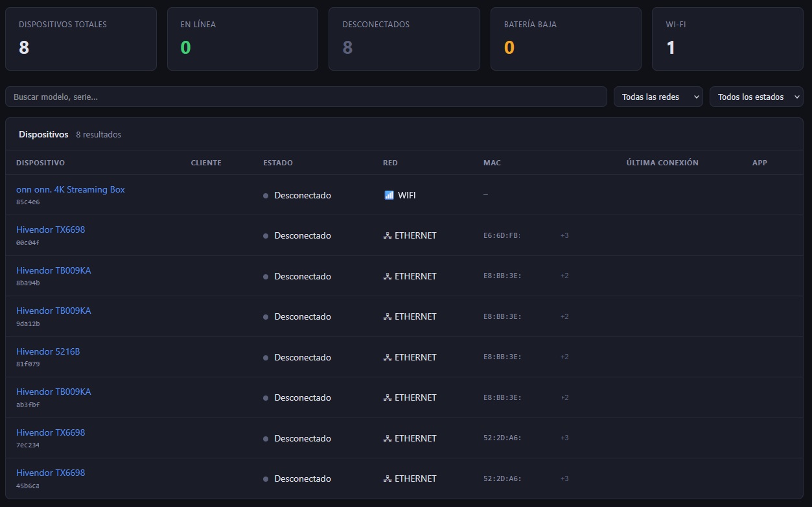Click the Batería Baja stat card

point(566,39)
